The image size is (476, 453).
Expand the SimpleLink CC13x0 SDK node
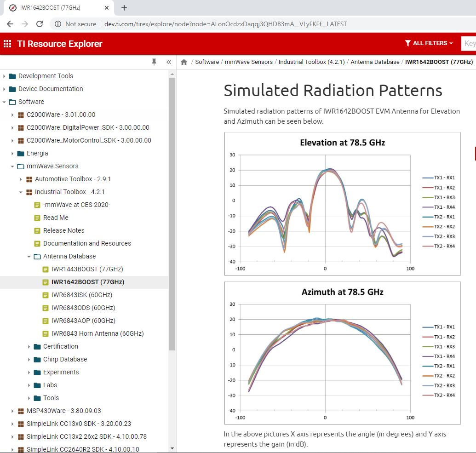pos(12,424)
